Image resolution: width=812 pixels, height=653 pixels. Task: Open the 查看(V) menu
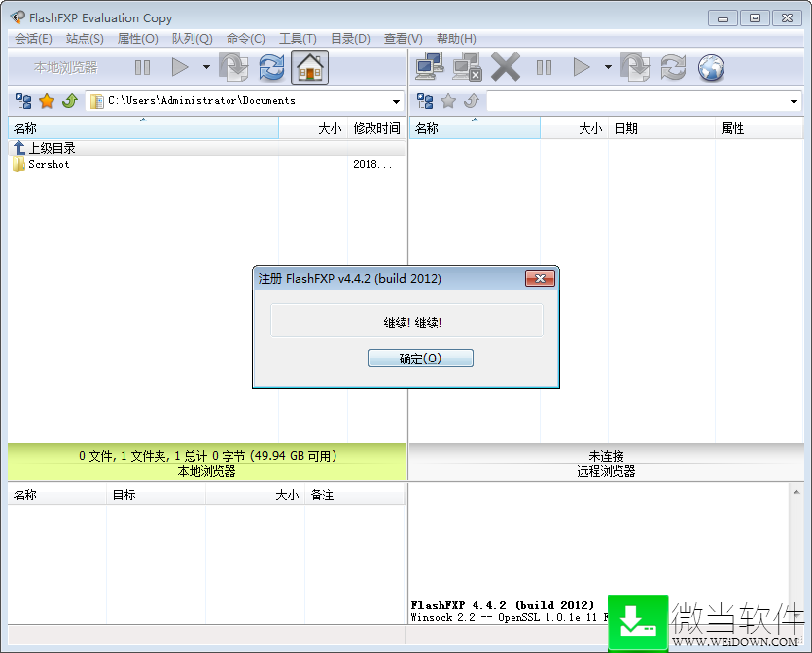(403, 39)
